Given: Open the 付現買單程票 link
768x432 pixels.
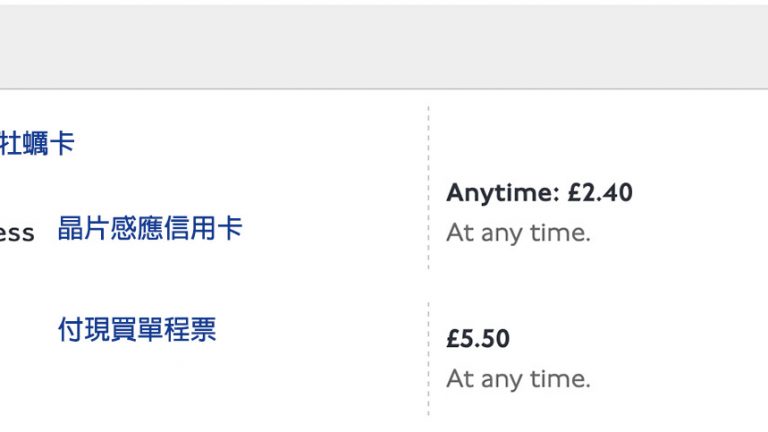Looking at the screenshot, I should point(137,329).
